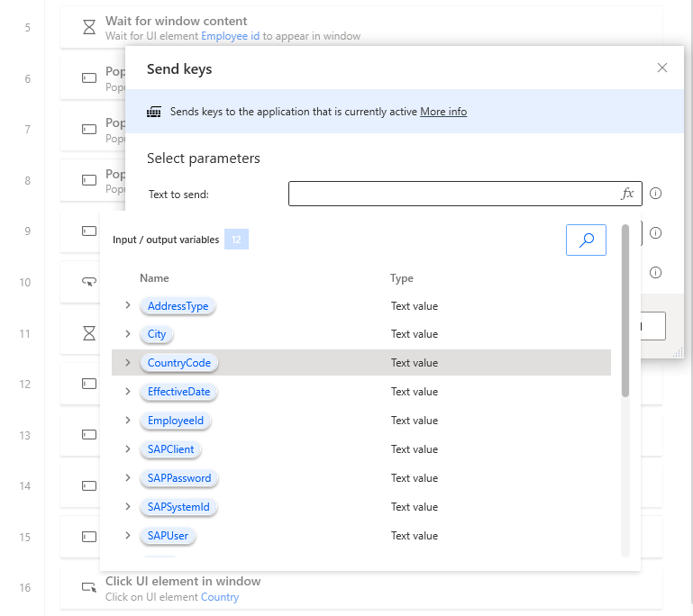Select the EffectiveDate variable chip
Screen dimensions: 693x616
tap(178, 392)
